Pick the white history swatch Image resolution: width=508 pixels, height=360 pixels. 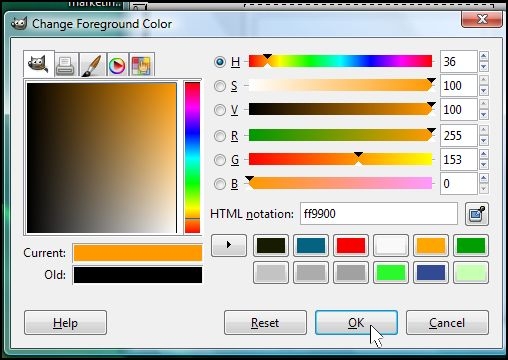pos(391,246)
